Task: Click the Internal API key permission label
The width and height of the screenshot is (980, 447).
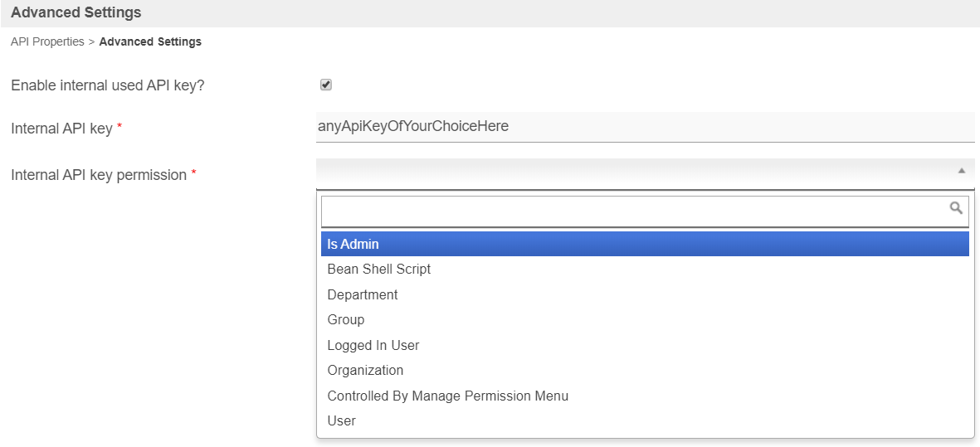Action: tap(99, 175)
